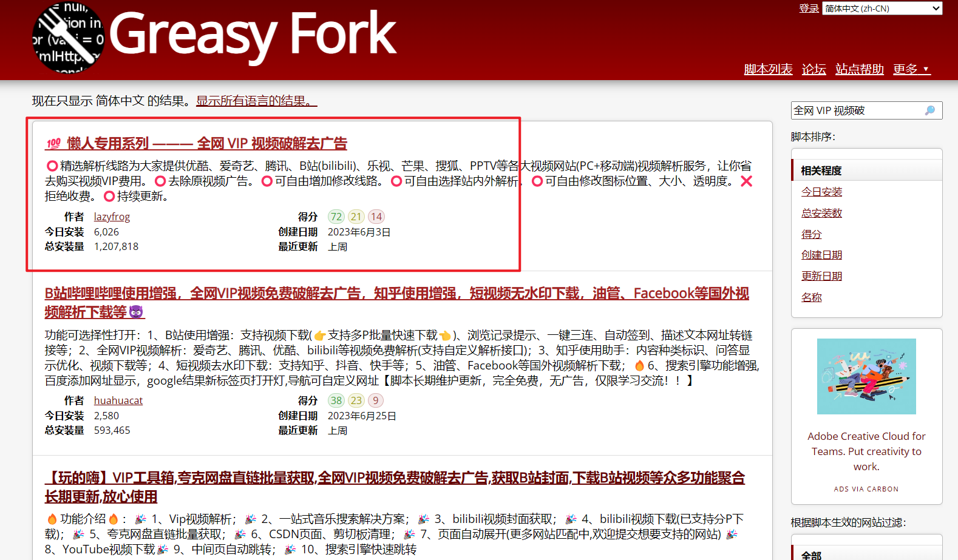The image size is (958, 560).
Task: Click bad rating count 9
Action: [x=376, y=400]
